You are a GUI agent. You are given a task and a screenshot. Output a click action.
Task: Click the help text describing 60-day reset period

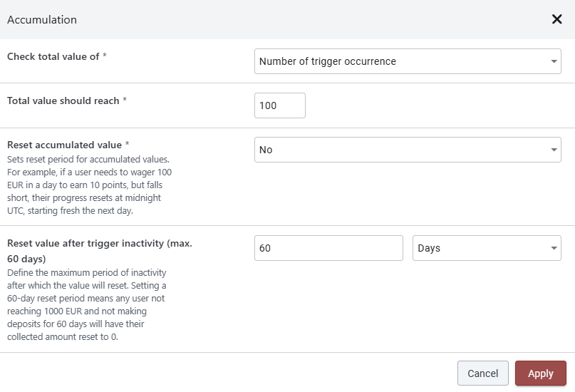pyautogui.click(x=90, y=305)
